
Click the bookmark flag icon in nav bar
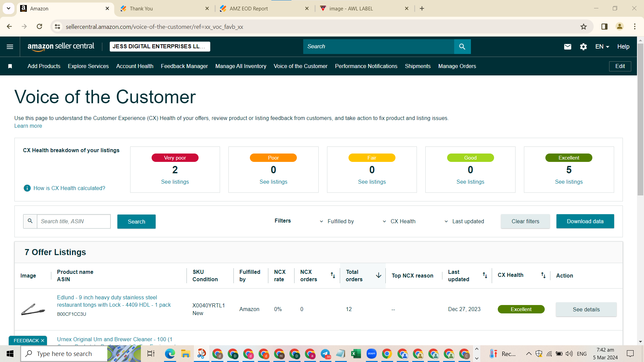coord(10,66)
